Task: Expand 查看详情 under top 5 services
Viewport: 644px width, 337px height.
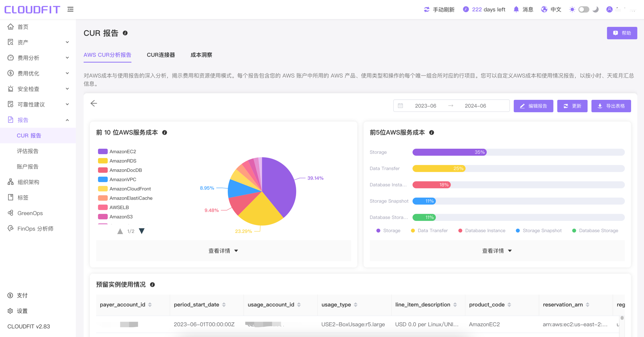Action: point(497,251)
